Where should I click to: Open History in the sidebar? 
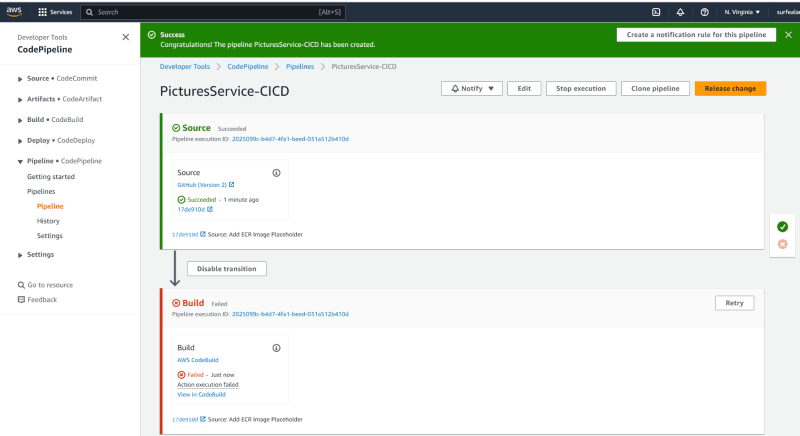point(48,221)
